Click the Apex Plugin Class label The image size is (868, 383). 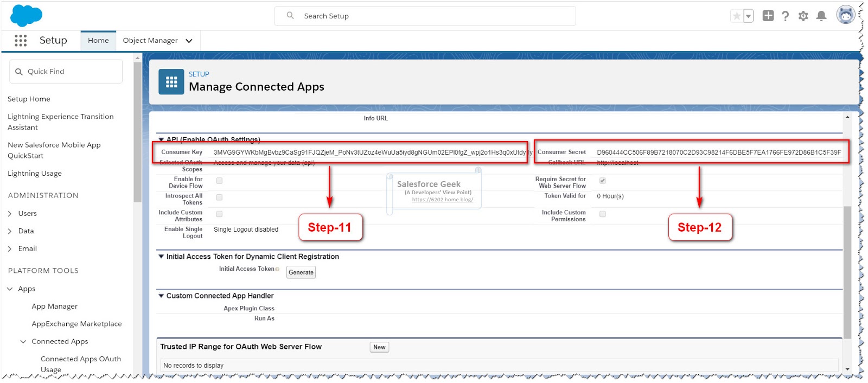click(x=249, y=309)
